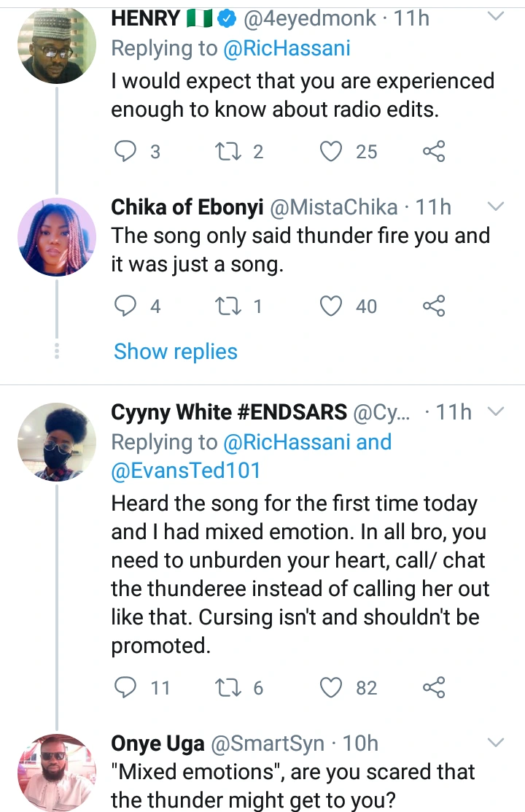Open options chevron on Chika's tweet
Image resolution: width=525 pixels, height=812 pixels.
(495, 207)
